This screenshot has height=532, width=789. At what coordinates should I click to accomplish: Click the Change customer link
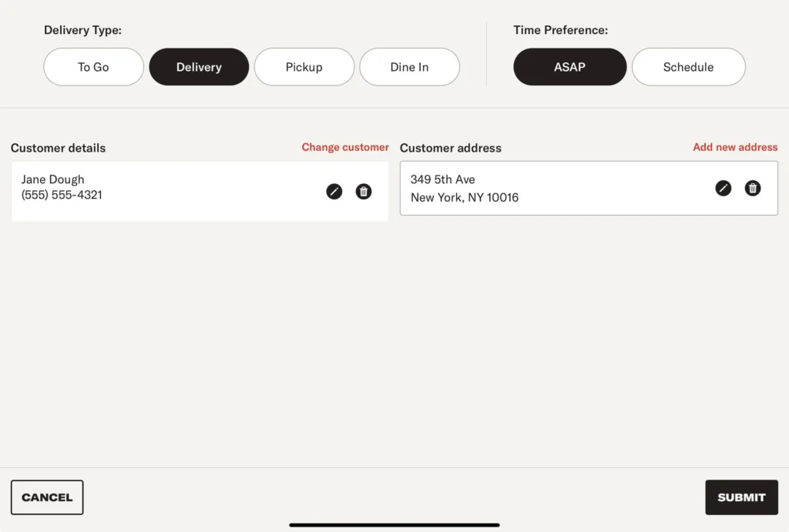click(345, 147)
